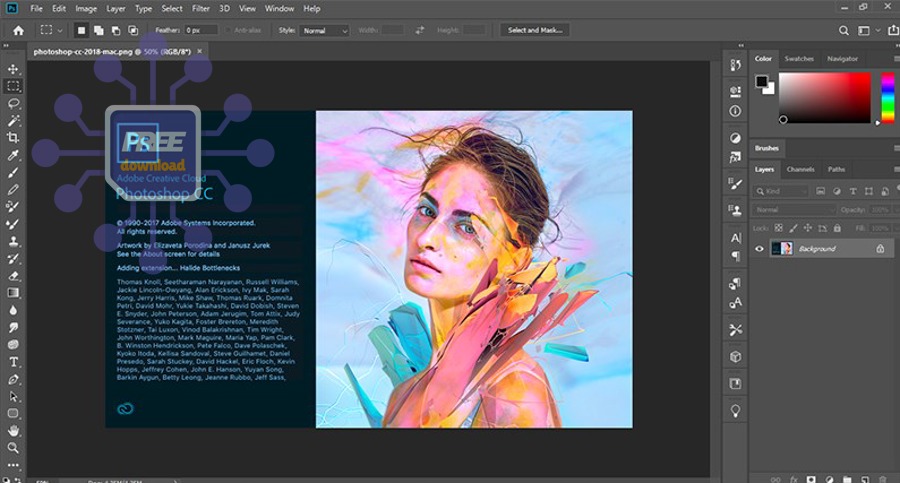Toggle Background layer visibility eye

[x=759, y=249]
